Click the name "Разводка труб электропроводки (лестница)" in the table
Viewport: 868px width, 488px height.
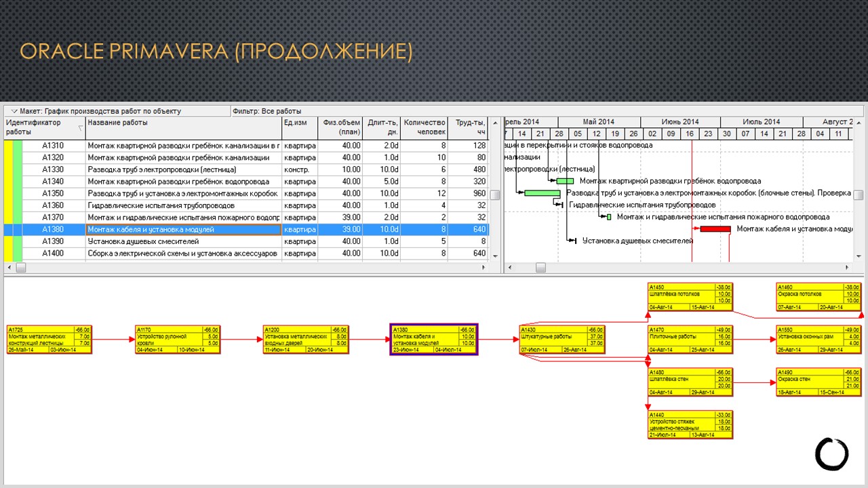162,169
